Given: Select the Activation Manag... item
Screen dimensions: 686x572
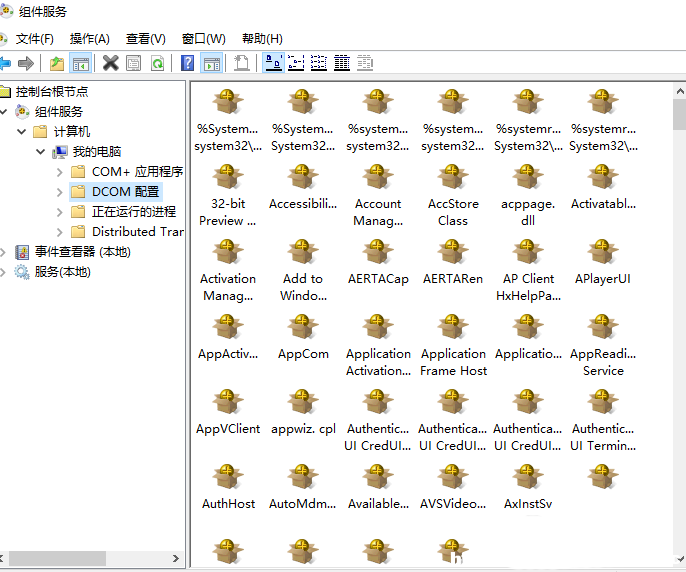Looking at the screenshot, I should coord(228,270).
